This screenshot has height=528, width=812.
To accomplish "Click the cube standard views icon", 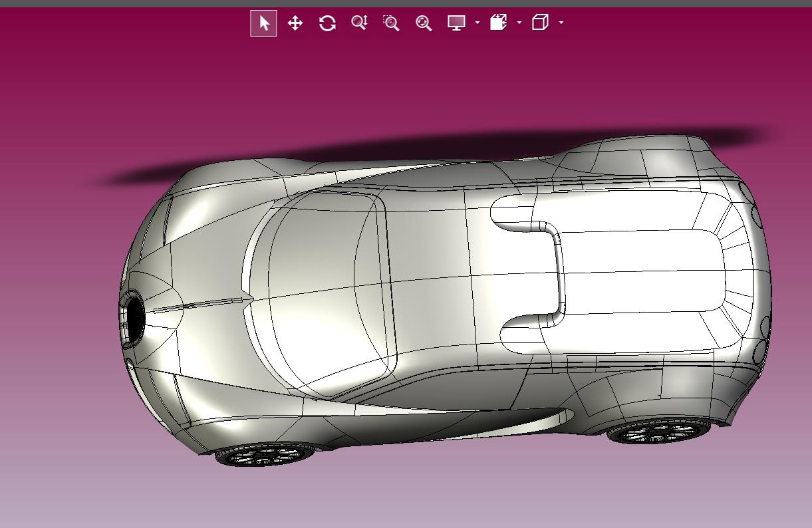I will pyautogui.click(x=540, y=23).
